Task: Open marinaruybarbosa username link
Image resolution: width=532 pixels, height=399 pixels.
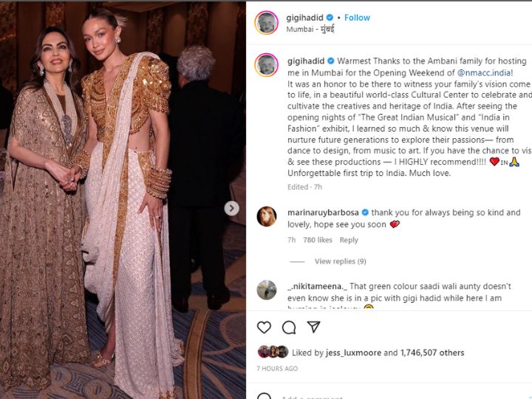Action: (321, 213)
